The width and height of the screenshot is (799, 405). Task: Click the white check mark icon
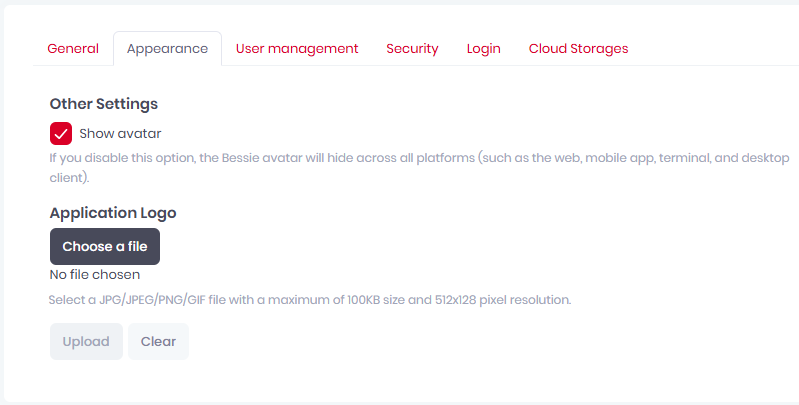(x=61, y=133)
